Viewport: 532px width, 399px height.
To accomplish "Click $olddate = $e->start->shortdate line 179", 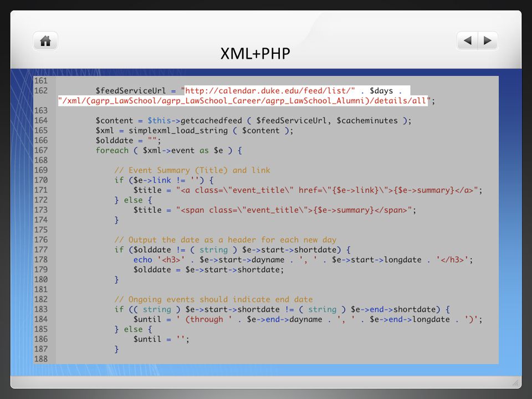I will [x=208, y=270].
